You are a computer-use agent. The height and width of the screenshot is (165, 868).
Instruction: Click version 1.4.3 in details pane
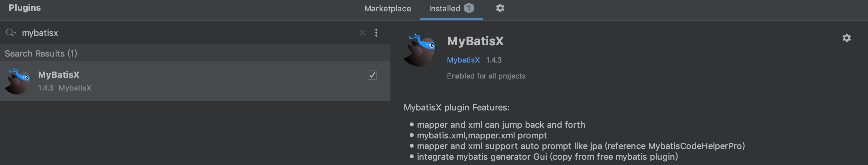tap(494, 60)
